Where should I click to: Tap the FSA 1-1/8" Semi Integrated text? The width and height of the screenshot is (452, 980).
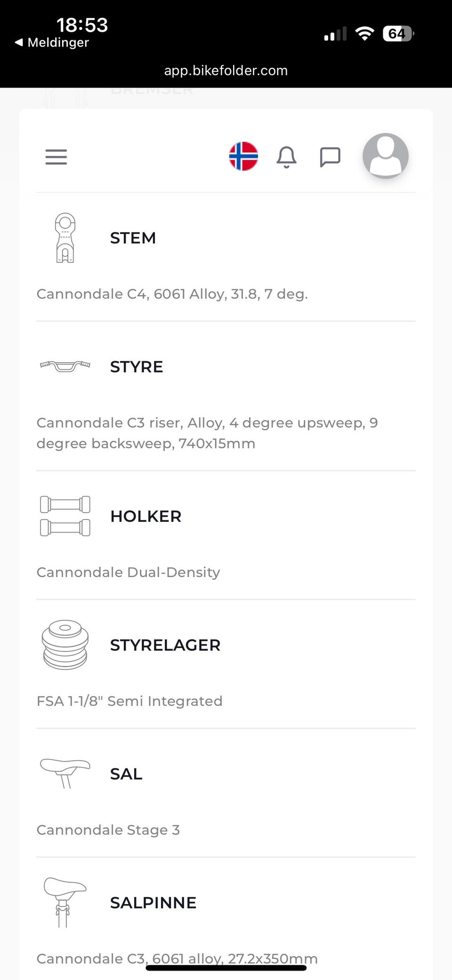click(x=129, y=701)
